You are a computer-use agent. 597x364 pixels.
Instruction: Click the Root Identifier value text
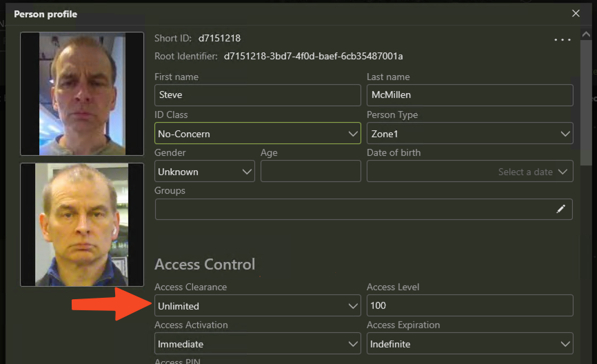(313, 56)
